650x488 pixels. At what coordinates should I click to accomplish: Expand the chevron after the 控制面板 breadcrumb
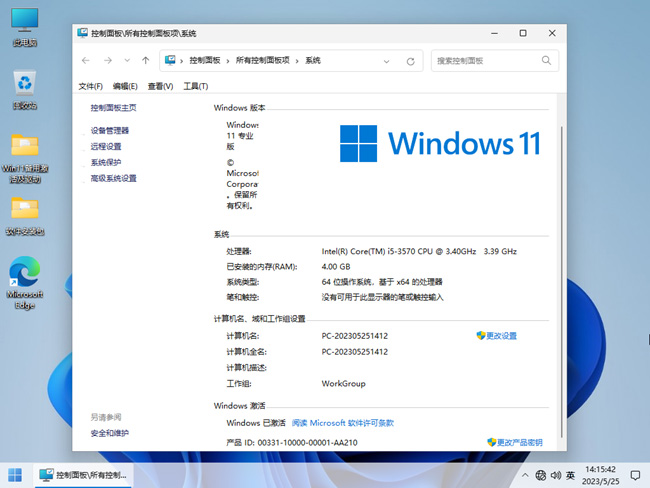click(x=228, y=61)
